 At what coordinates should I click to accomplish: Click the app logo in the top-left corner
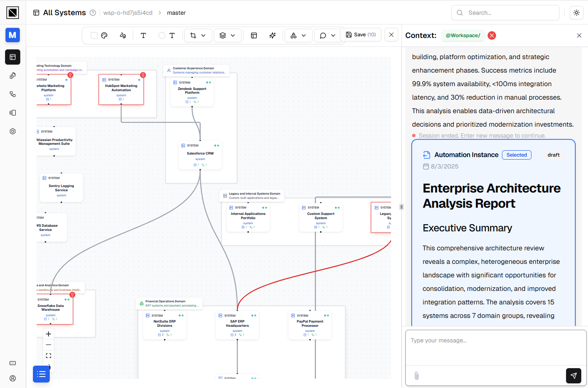pyautogui.click(x=13, y=13)
